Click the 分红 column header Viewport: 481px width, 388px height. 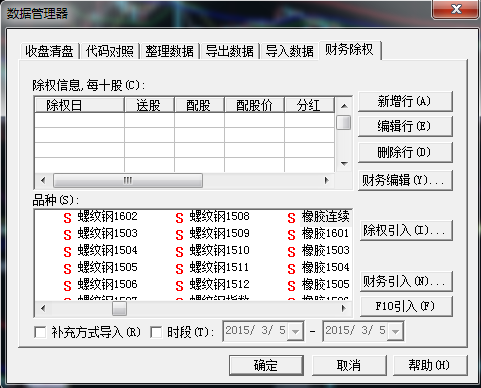coord(309,105)
